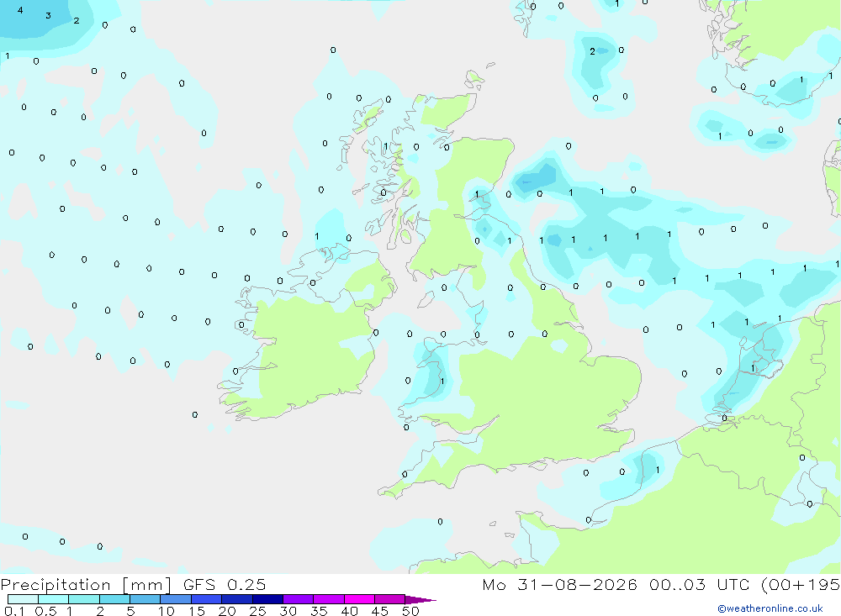Click the pointed arrow end of the legend
The width and height of the screenshot is (841, 616).
point(420,600)
